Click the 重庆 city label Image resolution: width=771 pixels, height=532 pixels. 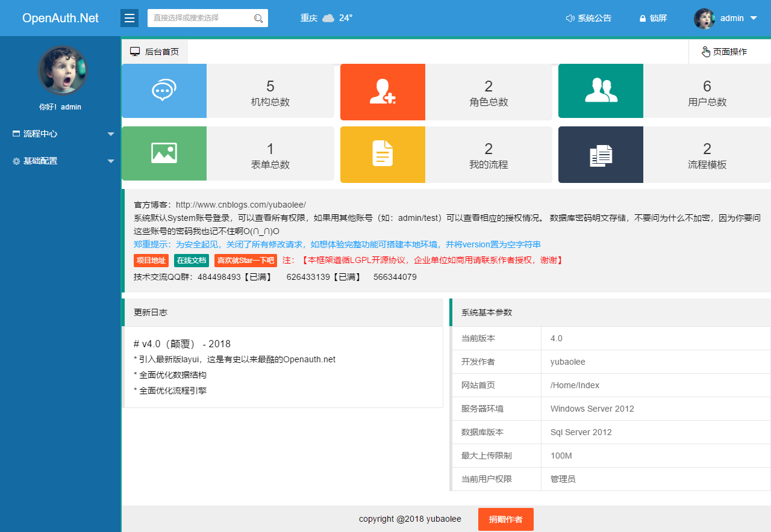[x=309, y=18]
